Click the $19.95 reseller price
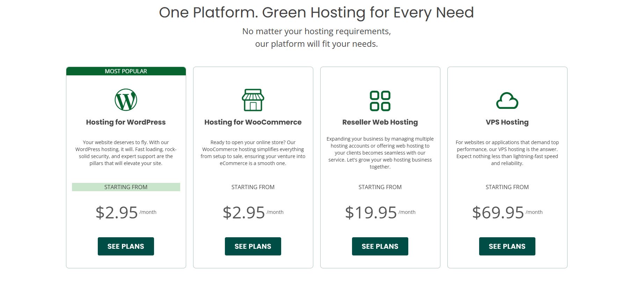 click(x=371, y=212)
